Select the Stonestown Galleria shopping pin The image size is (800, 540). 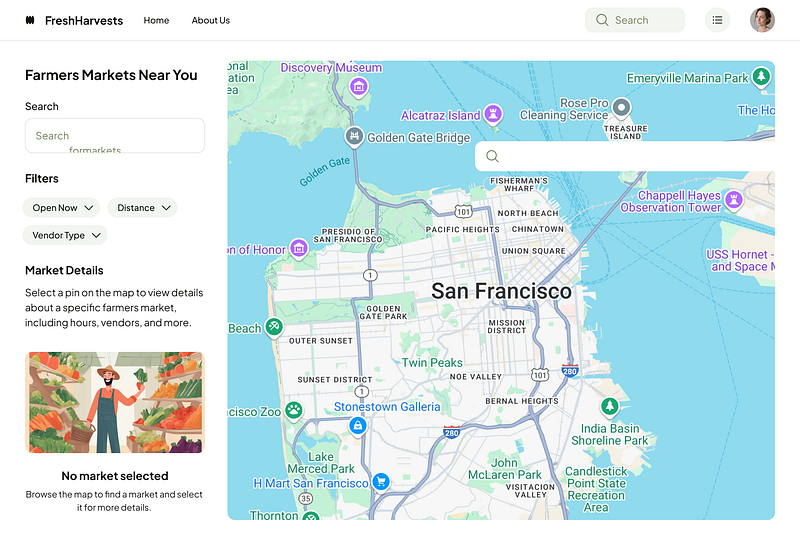tap(358, 426)
